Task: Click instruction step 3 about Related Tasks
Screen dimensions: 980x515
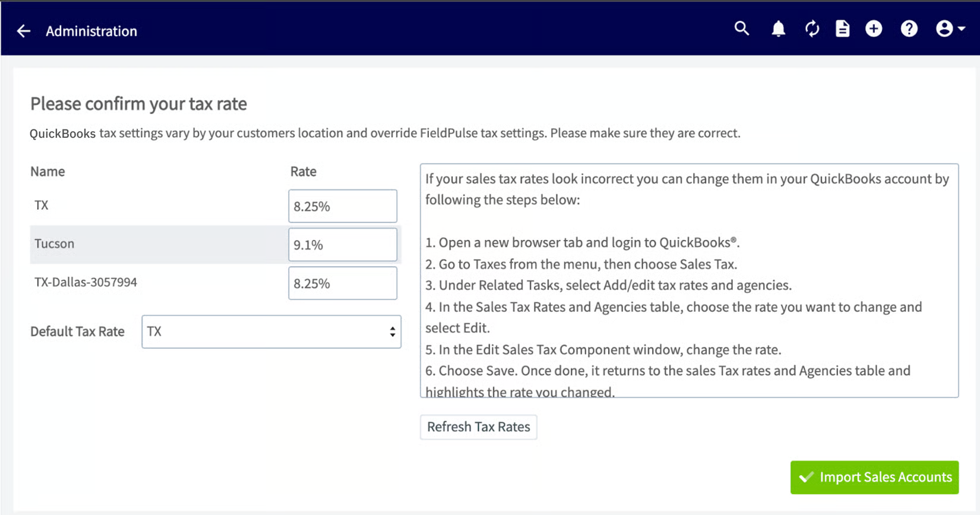Action: [608, 286]
